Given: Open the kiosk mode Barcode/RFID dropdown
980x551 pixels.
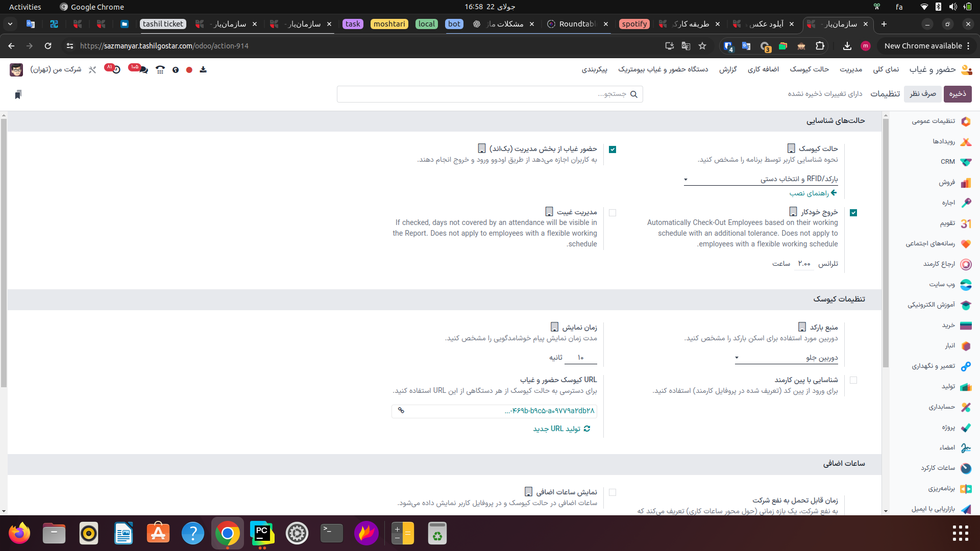Looking at the screenshot, I should (x=761, y=179).
